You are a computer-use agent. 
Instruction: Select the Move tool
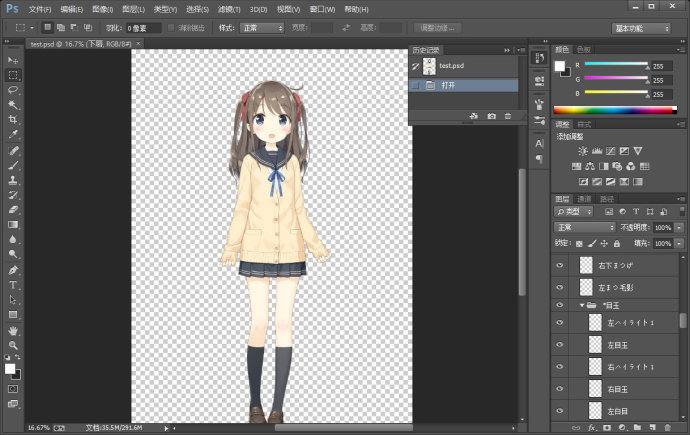tap(14, 60)
